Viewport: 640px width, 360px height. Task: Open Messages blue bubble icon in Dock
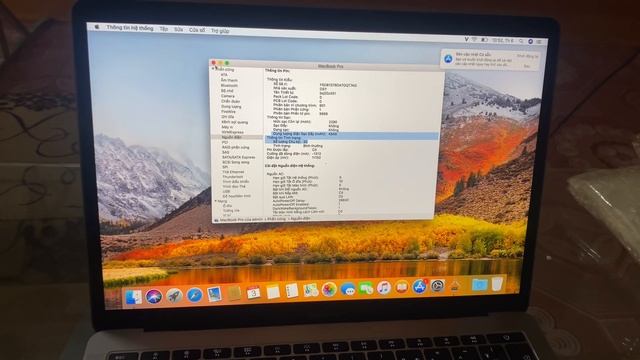(347, 289)
